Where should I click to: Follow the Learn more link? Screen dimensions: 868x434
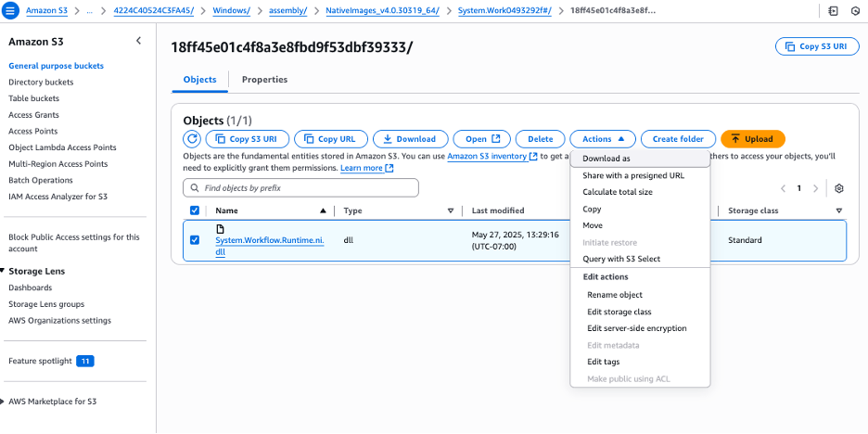(x=362, y=168)
